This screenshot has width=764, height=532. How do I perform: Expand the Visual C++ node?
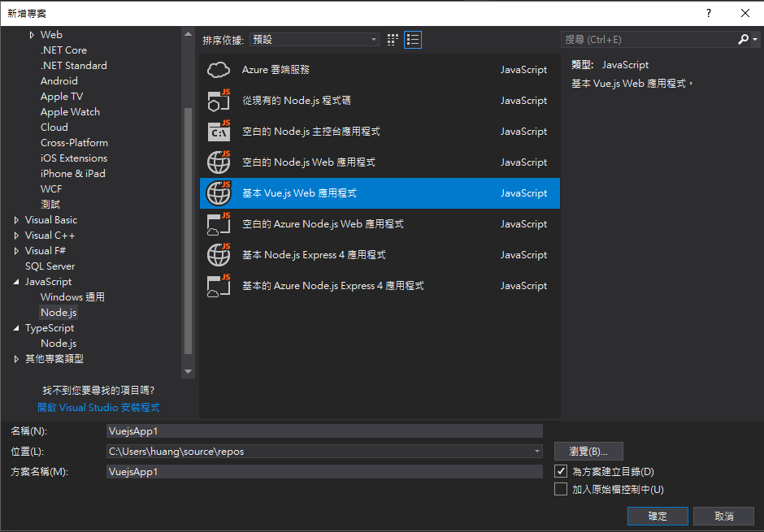coord(16,236)
